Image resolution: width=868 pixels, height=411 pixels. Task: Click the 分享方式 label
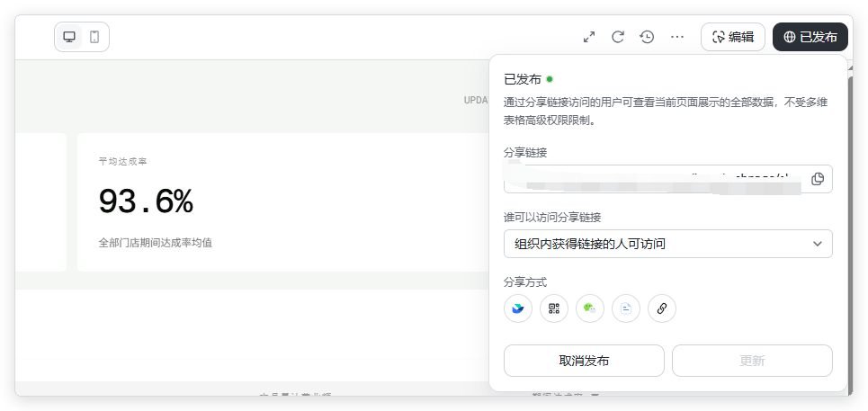525,282
